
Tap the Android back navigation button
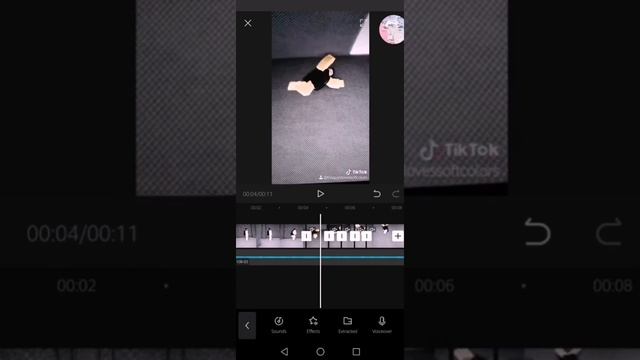[284, 351]
